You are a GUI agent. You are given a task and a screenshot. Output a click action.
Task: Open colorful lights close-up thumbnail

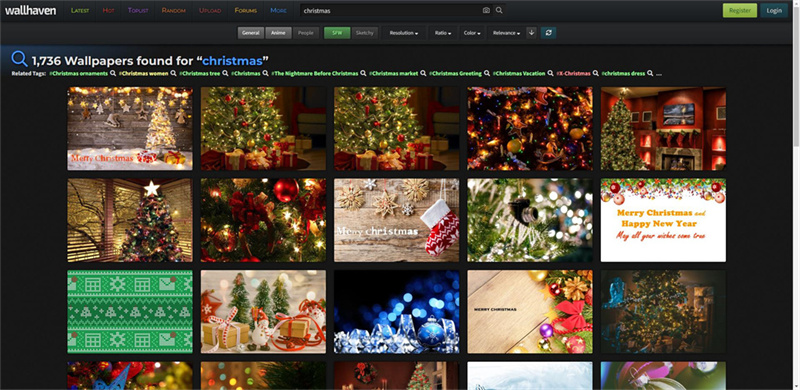click(530, 128)
